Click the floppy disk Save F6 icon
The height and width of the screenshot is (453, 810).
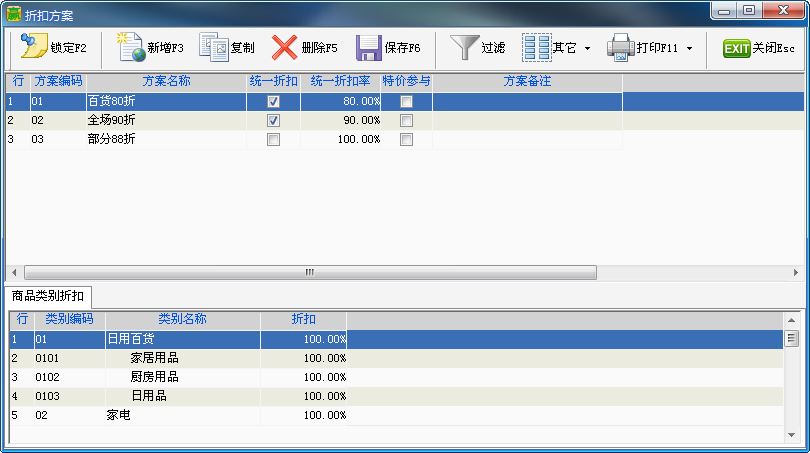click(369, 47)
